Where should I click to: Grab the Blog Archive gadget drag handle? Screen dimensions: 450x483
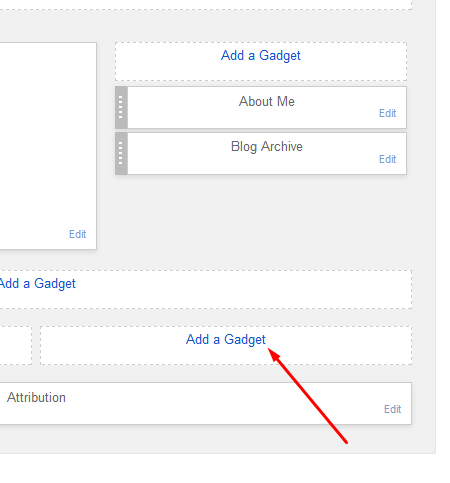[121, 153]
